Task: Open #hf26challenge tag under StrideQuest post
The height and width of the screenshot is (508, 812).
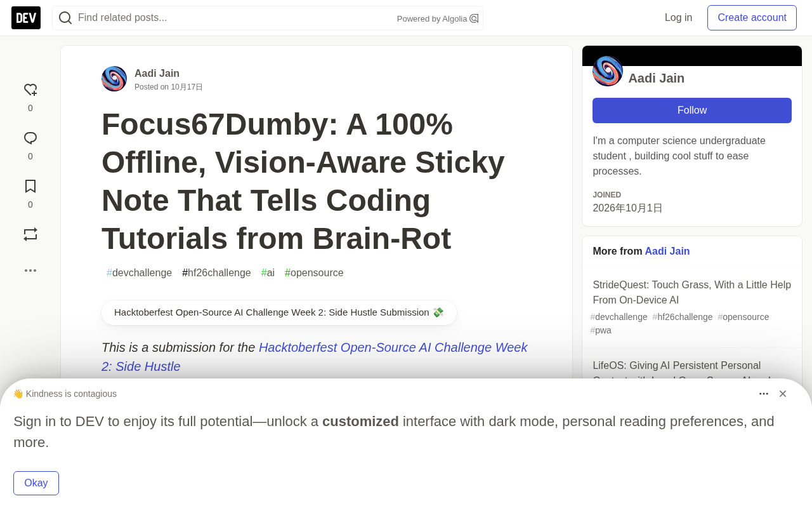Action: coord(683,317)
